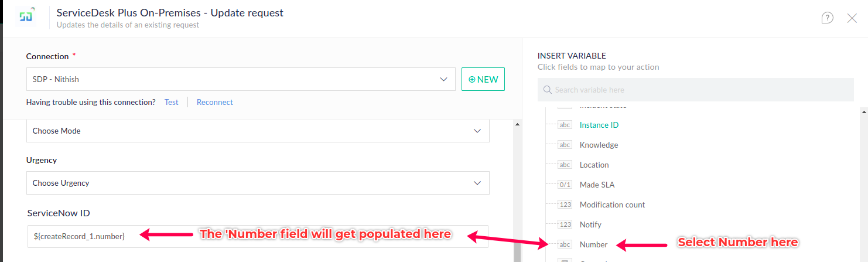The height and width of the screenshot is (262, 868).
Task: Click the Test connection link
Action: click(171, 102)
